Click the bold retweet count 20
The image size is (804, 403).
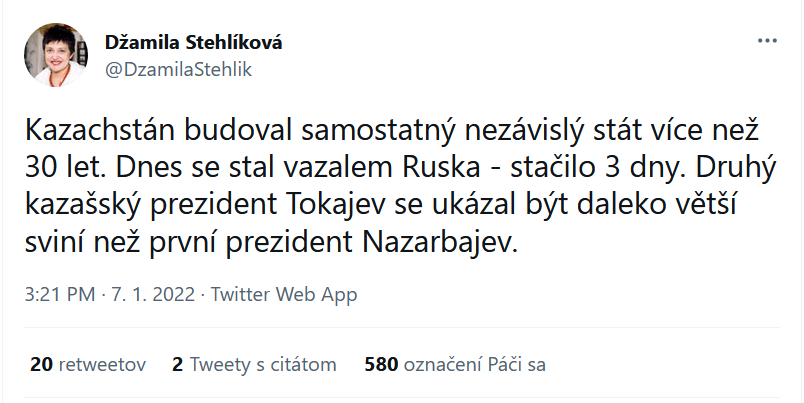tap(41, 365)
